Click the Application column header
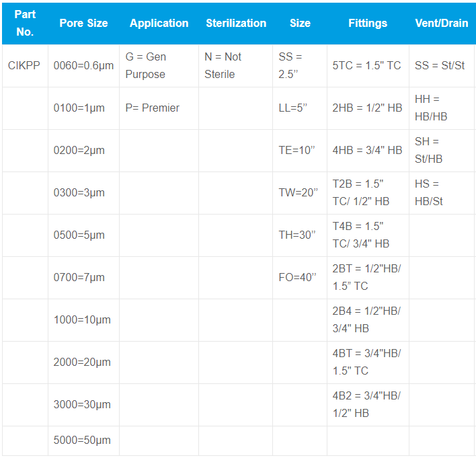The width and height of the screenshot is (476, 458). point(159,23)
